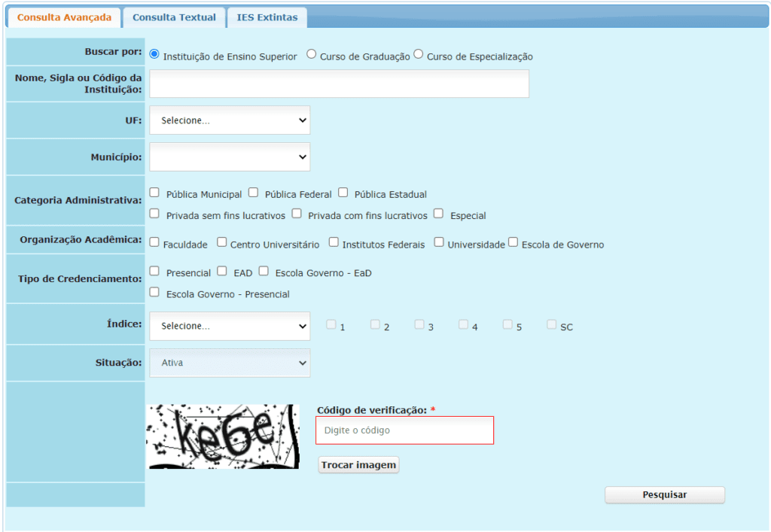This screenshot has width=771, height=532.
Task: Open the Consulta Textual tab
Action: point(174,18)
